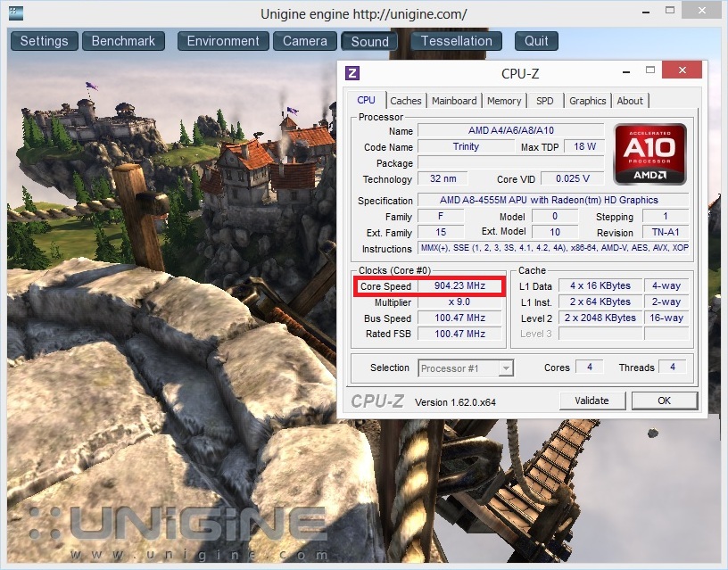Toggle the Sound button

[x=369, y=41]
